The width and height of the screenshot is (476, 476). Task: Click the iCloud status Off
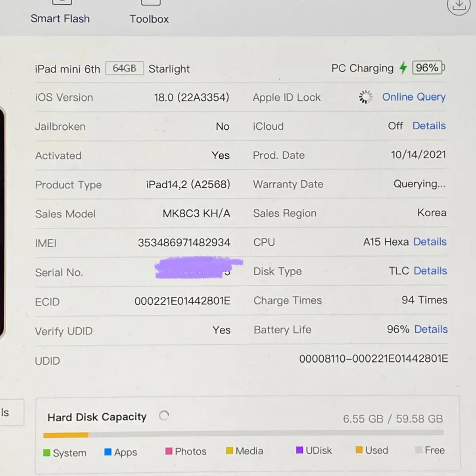click(395, 126)
